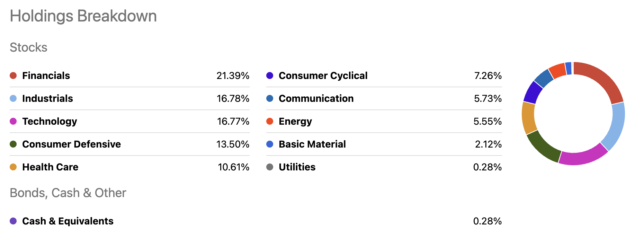The height and width of the screenshot is (239, 644).
Task: Select the Communication row label
Action: (x=316, y=98)
